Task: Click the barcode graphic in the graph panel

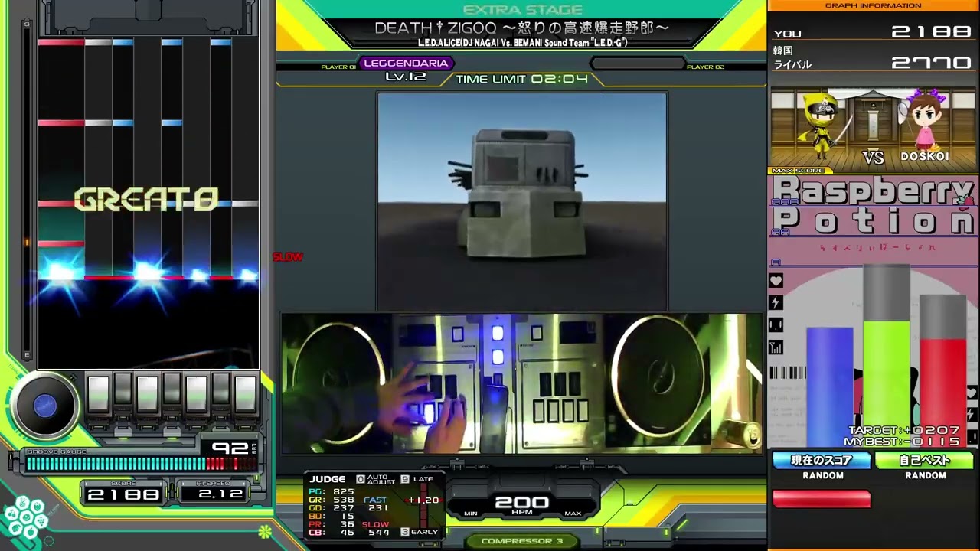Action: pyautogui.click(x=786, y=373)
